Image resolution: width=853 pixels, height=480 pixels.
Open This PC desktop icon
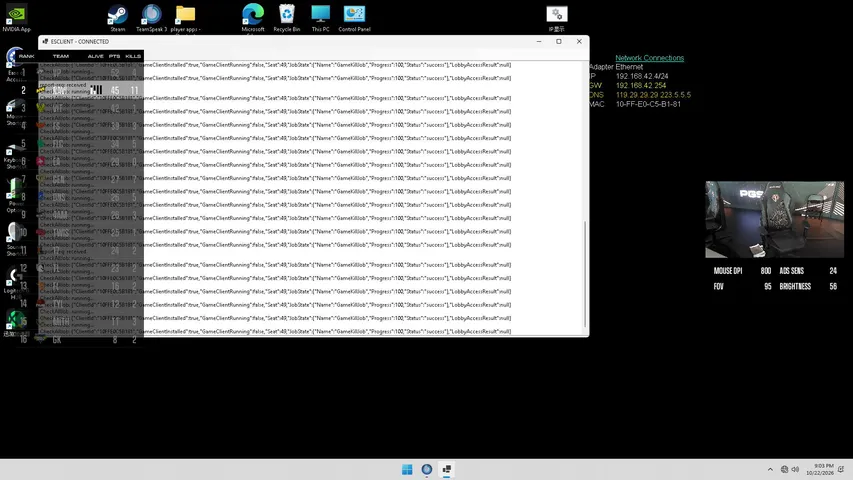pyautogui.click(x=320, y=18)
